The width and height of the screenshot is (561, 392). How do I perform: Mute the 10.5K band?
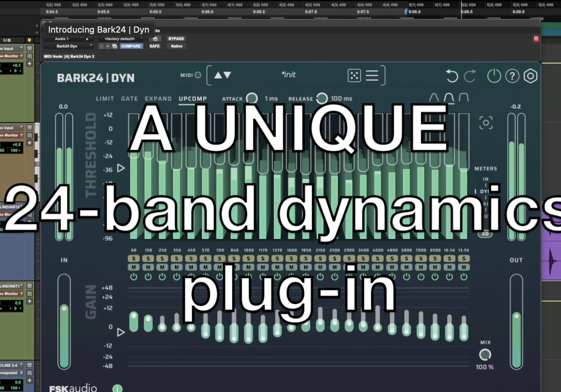[x=449, y=267]
